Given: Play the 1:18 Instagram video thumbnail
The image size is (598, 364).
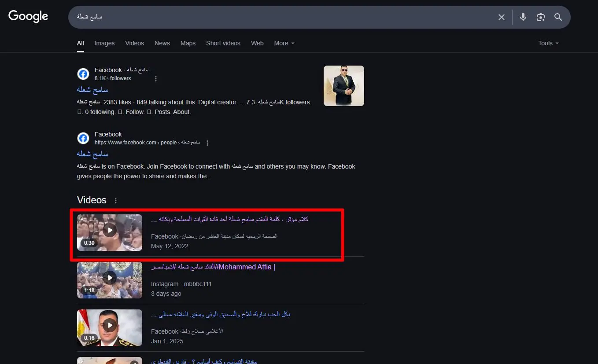Looking at the screenshot, I should click(x=110, y=280).
